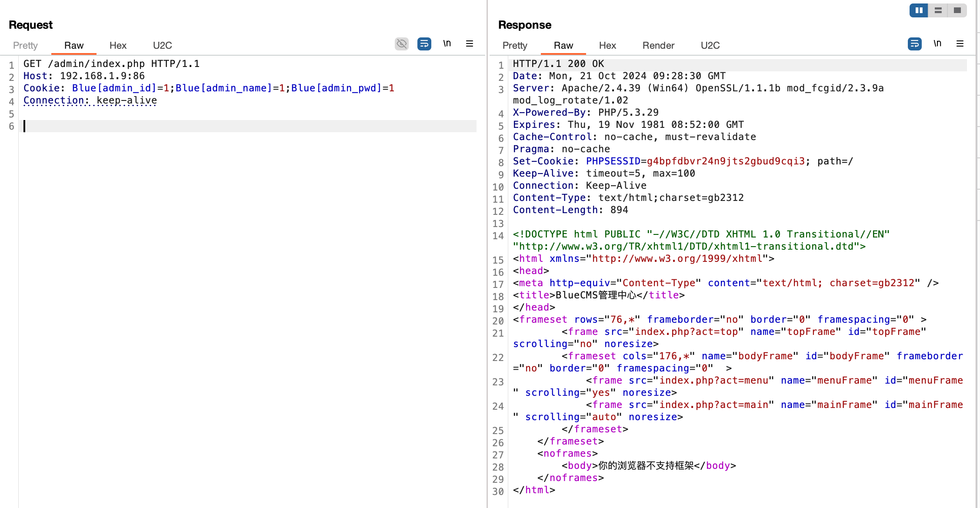This screenshot has height=508, width=980.
Task: Click the Connection: keep-alive request header
Action: (x=90, y=100)
